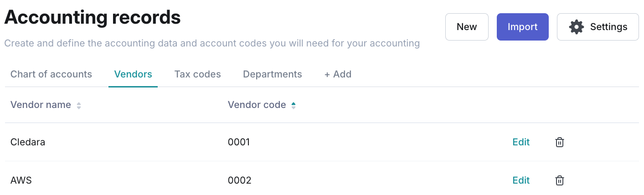Image resolution: width=644 pixels, height=195 pixels.
Task: Open the Chart of accounts tab
Action: 51,74
